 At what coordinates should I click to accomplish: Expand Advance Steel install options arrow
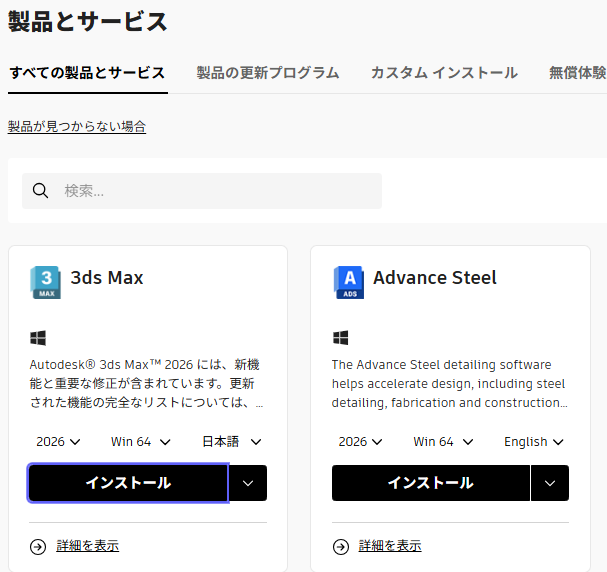(x=550, y=483)
